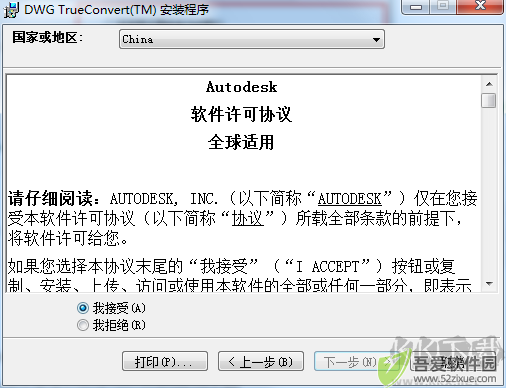The height and width of the screenshot is (388, 506).
Task: Click the Autodesk heading in agreement
Action: coord(242,87)
